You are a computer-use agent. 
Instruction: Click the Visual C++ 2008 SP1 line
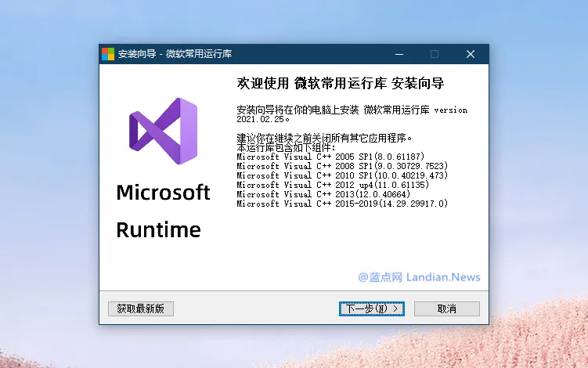(342, 166)
